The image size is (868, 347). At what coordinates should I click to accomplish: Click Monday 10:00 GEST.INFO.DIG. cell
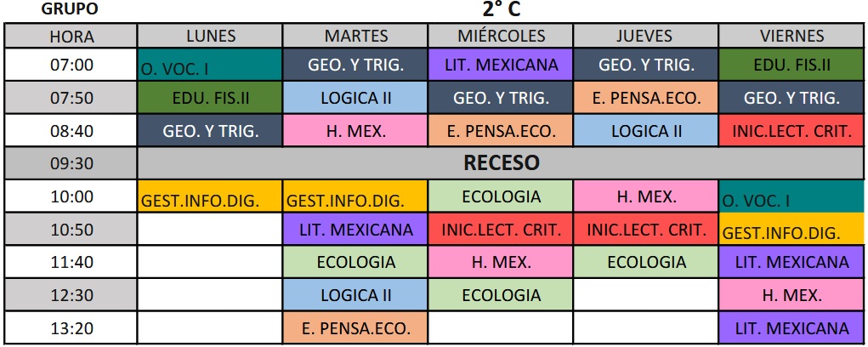pyautogui.click(x=210, y=197)
